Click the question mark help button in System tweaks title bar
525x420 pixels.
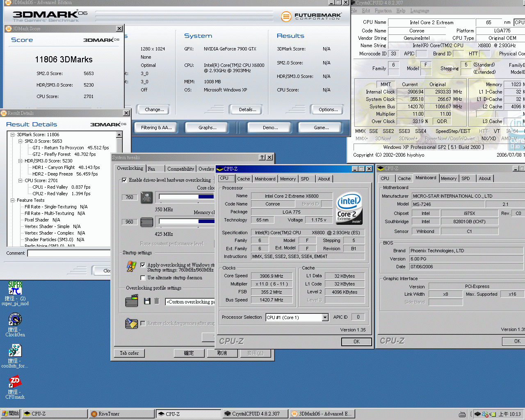coord(262,157)
